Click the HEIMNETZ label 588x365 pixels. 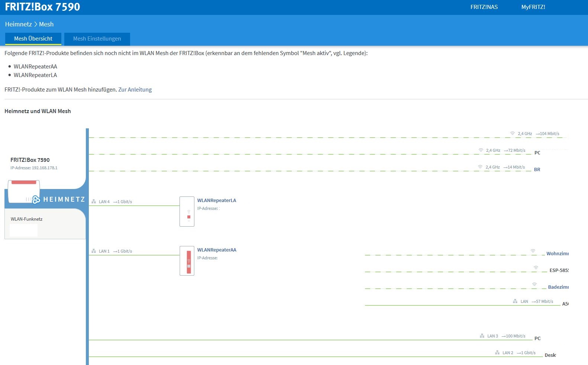tap(64, 199)
